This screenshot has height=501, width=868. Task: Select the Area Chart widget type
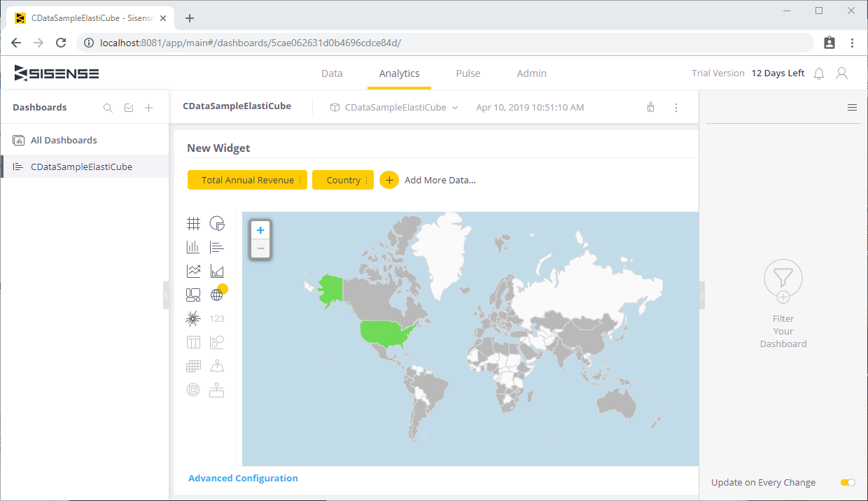(x=217, y=271)
